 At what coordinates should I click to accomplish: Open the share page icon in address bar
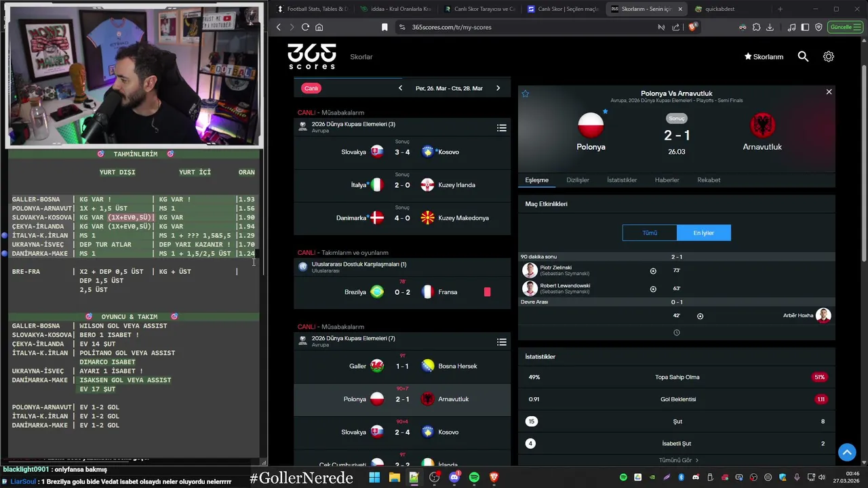tap(675, 27)
